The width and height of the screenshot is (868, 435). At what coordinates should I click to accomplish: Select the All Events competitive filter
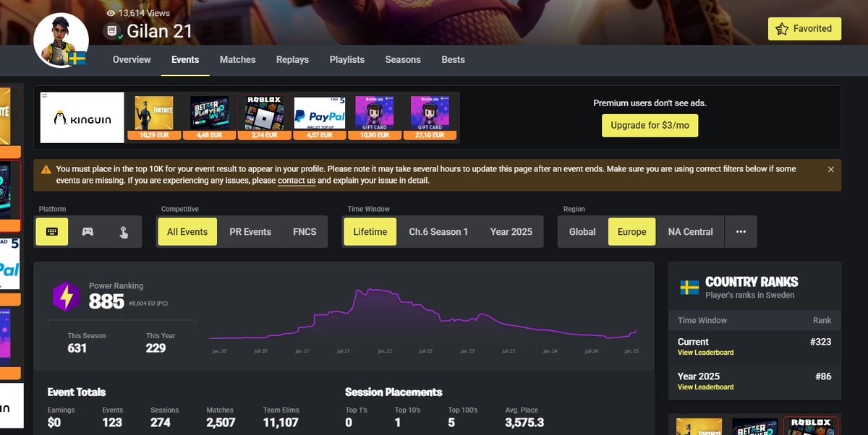pos(187,232)
